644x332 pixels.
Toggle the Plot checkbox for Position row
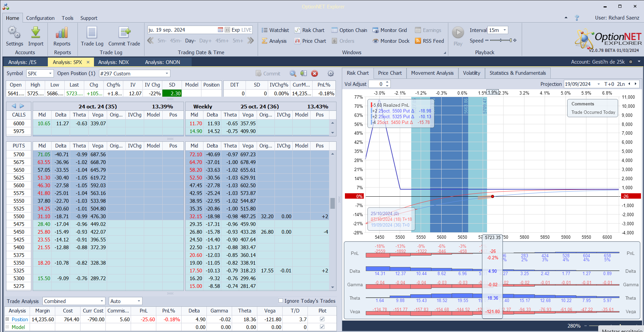pos(322,319)
